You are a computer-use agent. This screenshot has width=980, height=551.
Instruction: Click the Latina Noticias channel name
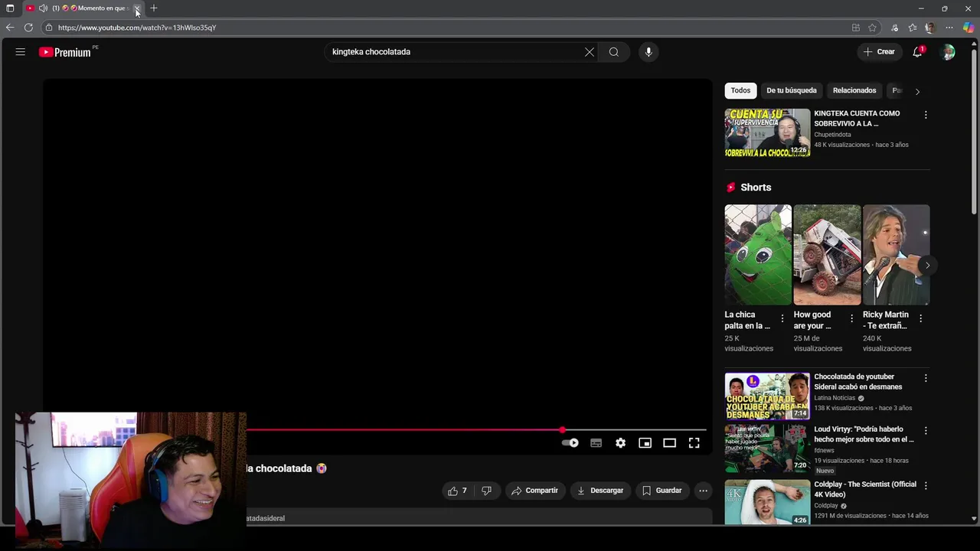point(835,398)
